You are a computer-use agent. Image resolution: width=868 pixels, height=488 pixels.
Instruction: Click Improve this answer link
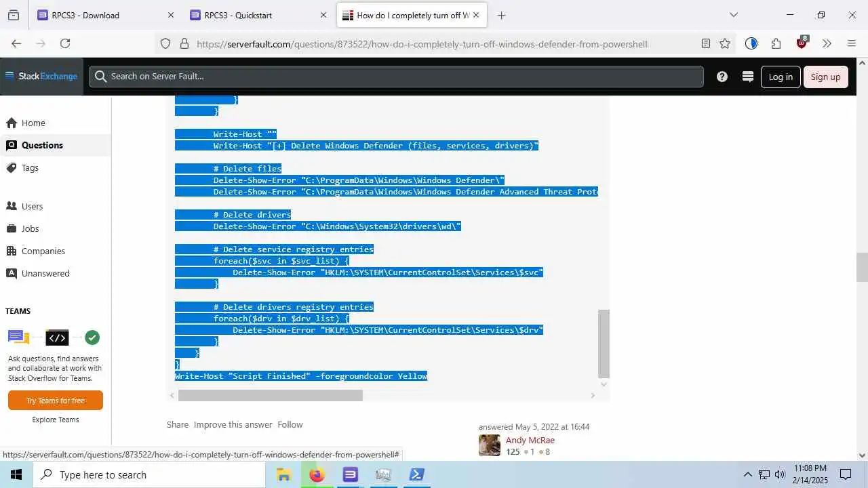tap(233, 424)
